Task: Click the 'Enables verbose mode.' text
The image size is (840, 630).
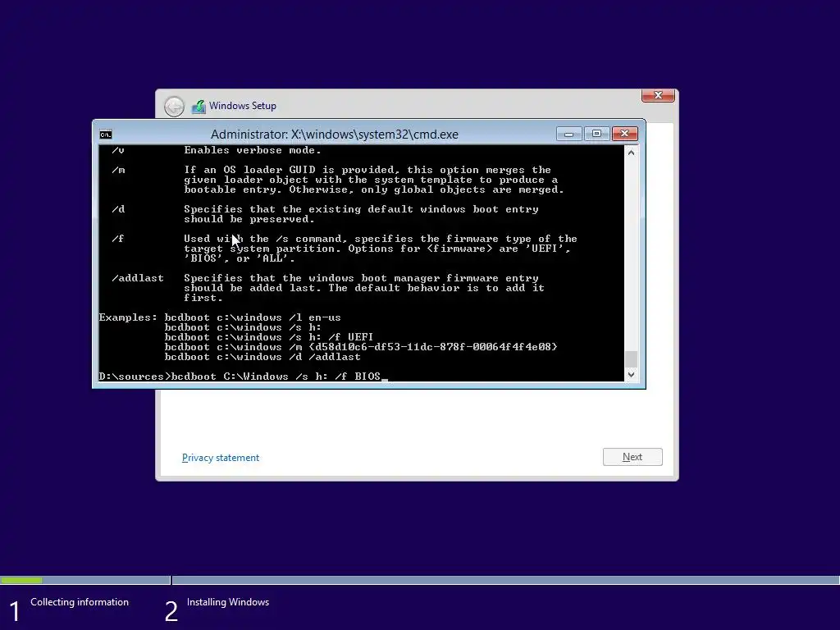Action: (253, 150)
